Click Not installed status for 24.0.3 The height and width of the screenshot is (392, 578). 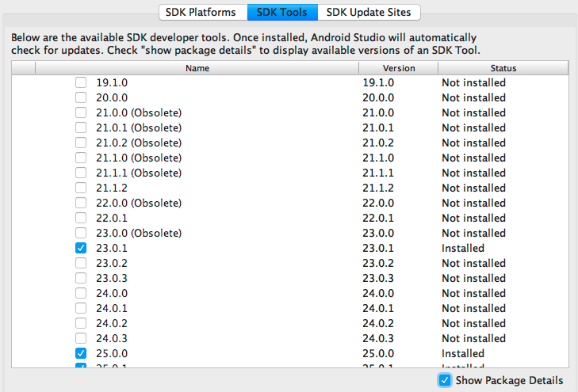pos(473,339)
